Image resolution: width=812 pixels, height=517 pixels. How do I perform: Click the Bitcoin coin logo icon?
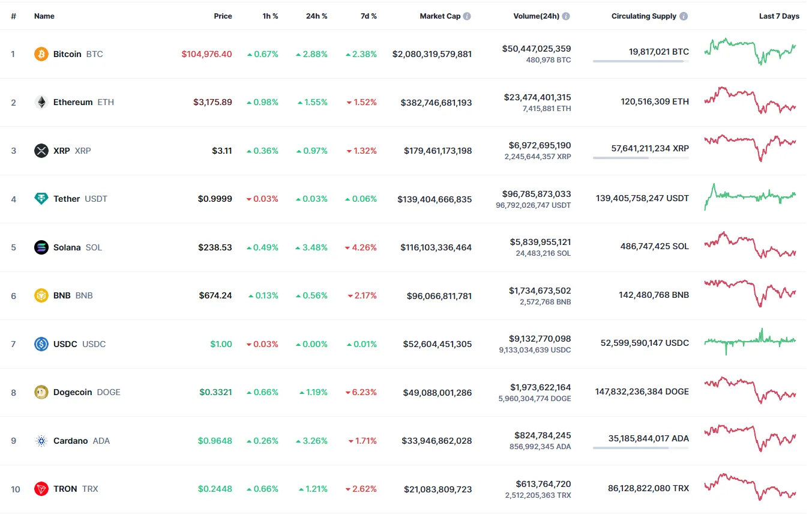click(x=41, y=54)
